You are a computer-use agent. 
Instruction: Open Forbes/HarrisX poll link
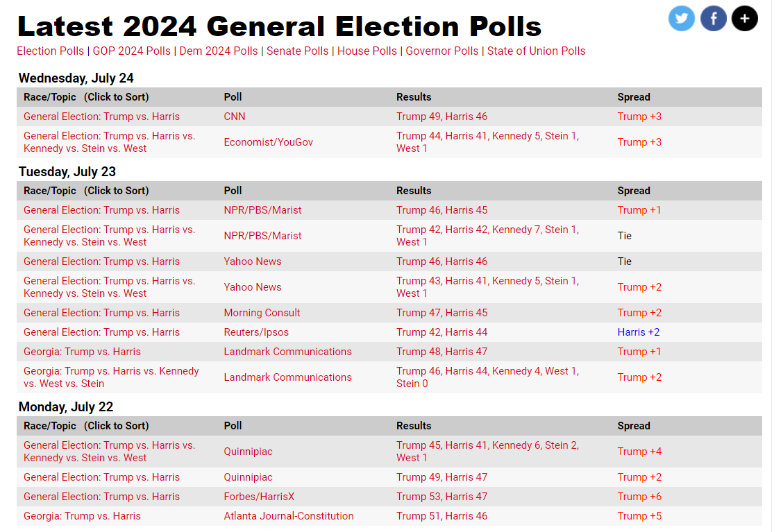[x=259, y=497]
